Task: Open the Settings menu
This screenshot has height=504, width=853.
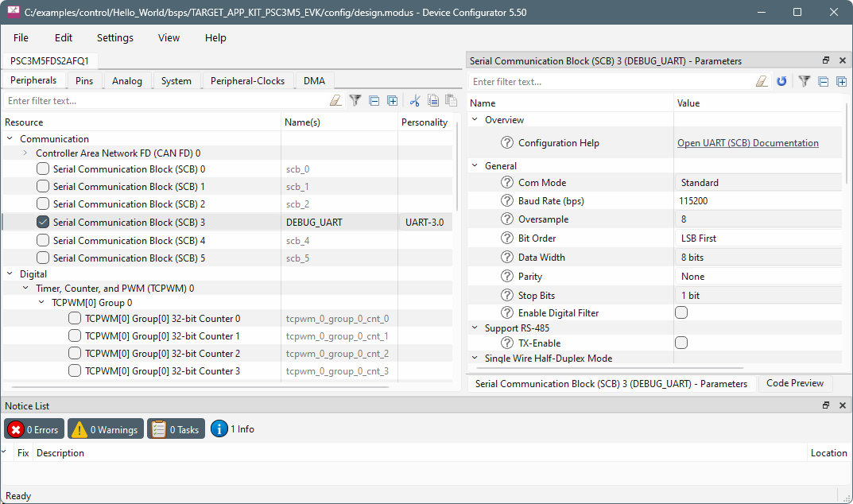Action: [115, 37]
